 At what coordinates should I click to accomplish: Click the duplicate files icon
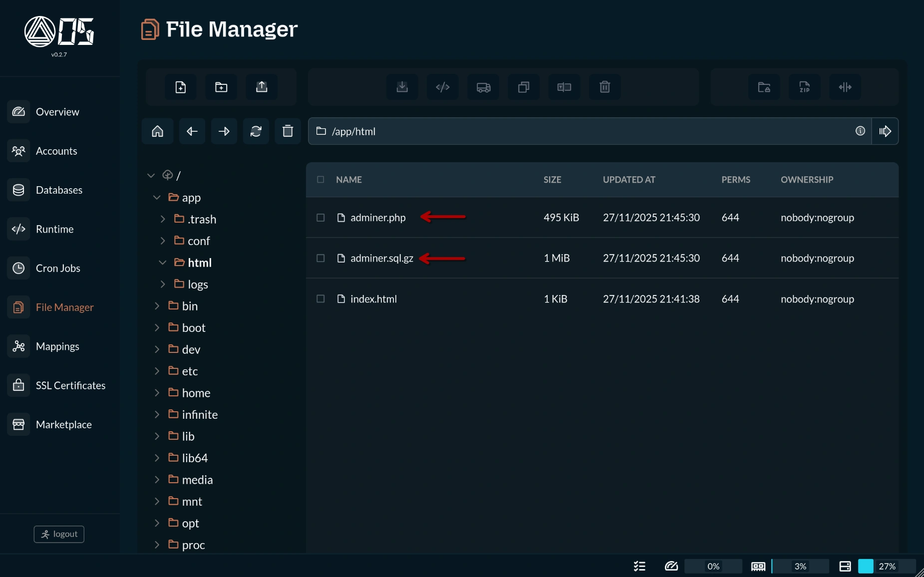(523, 87)
